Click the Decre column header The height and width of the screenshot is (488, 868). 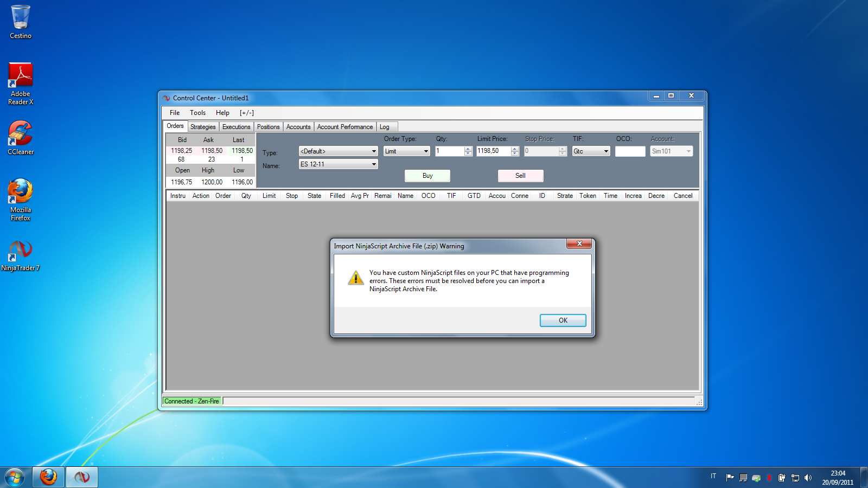[656, 196]
